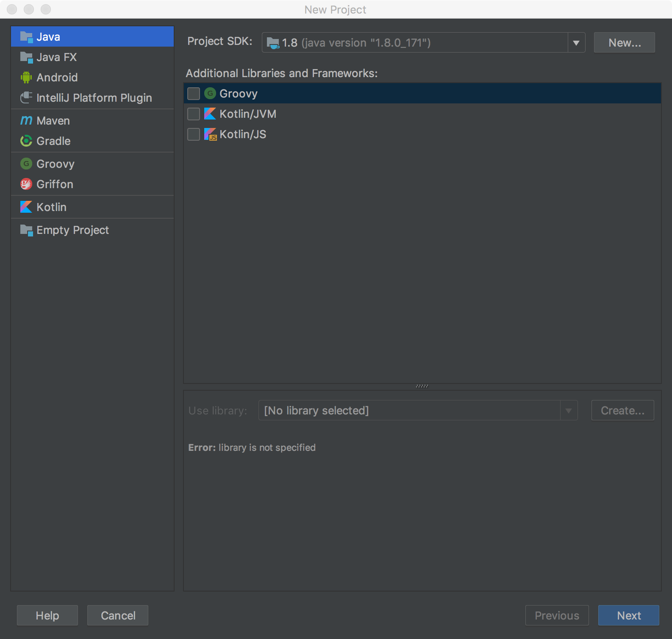Select Griffon project type
The image size is (672, 639).
[92, 184]
